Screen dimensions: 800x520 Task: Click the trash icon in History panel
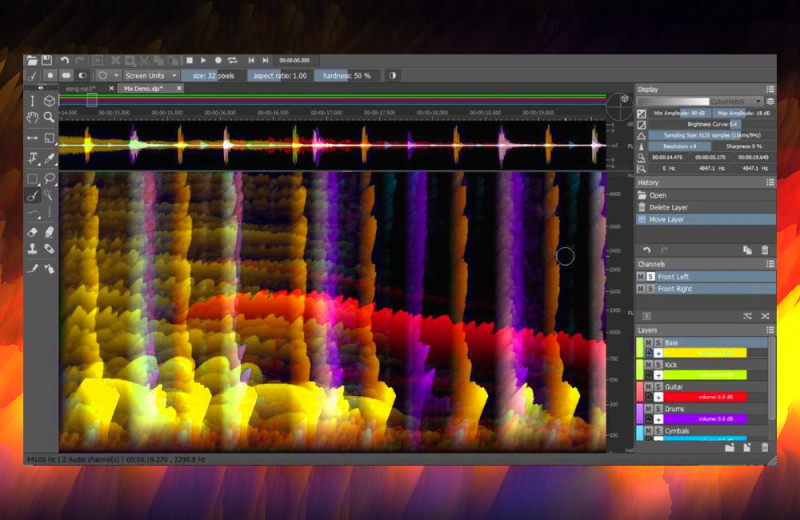765,249
